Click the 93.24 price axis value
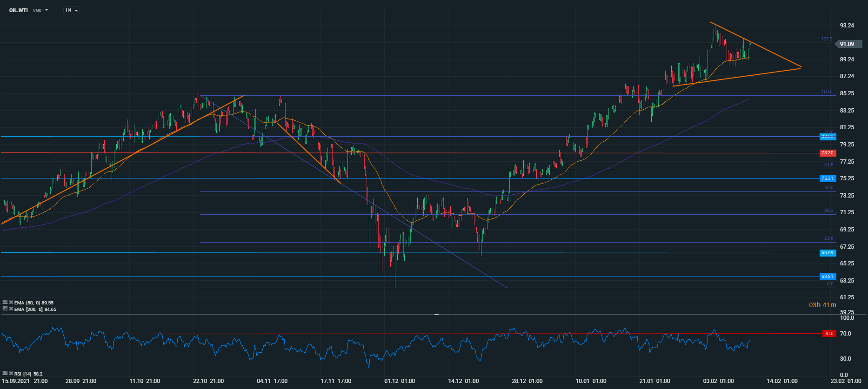This screenshot has width=868, height=389. (x=847, y=26)
